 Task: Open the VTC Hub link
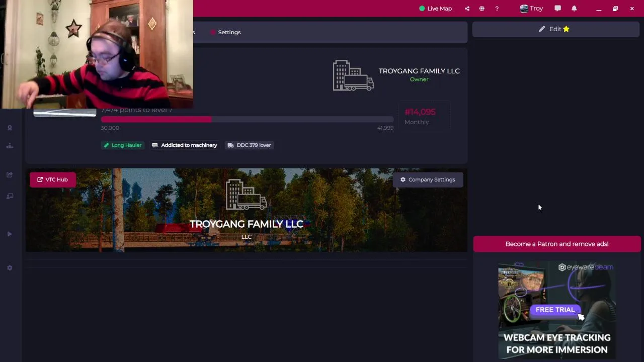pyautogui.click(x=52, y=179)
